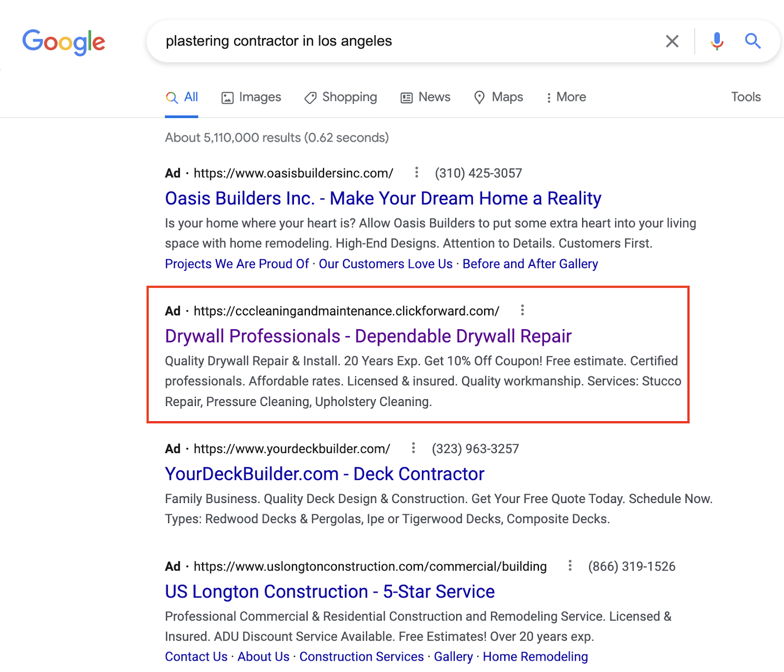This screenshot has width=784, height=672.
Task: Open US Longton Construction ad headline
Action: (x=330, y=592)
